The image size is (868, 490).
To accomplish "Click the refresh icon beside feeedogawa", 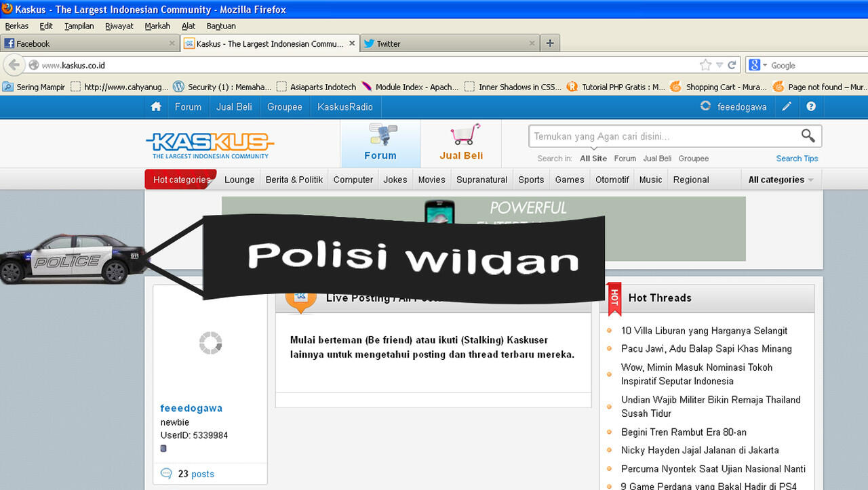I will pyautogui.click(x=705, y=106).
